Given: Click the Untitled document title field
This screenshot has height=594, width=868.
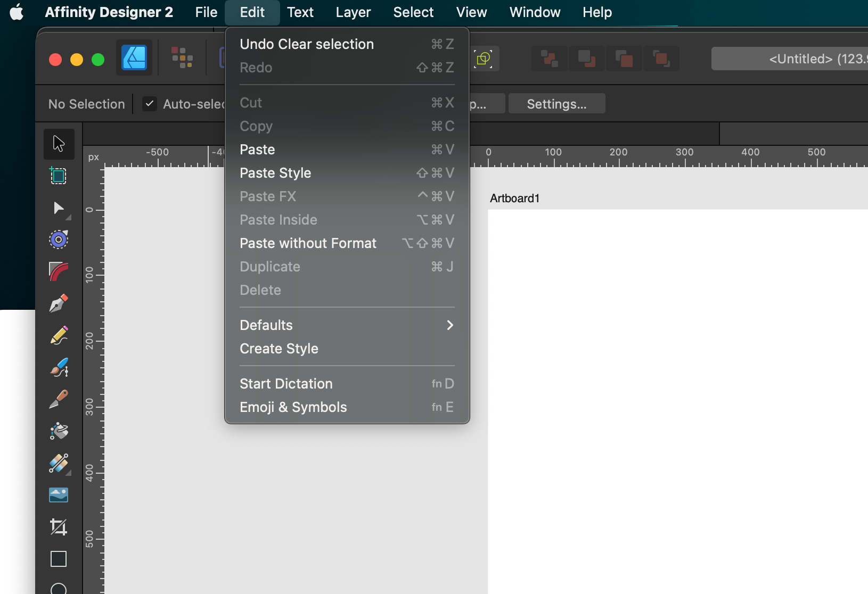Looking at the screenshot, I should (x=790, y=59).
